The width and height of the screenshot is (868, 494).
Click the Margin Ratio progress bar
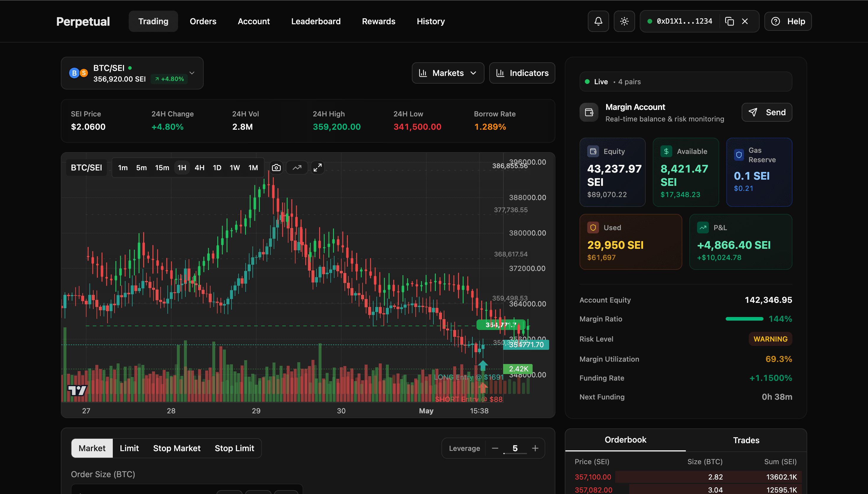coord(744,319)
